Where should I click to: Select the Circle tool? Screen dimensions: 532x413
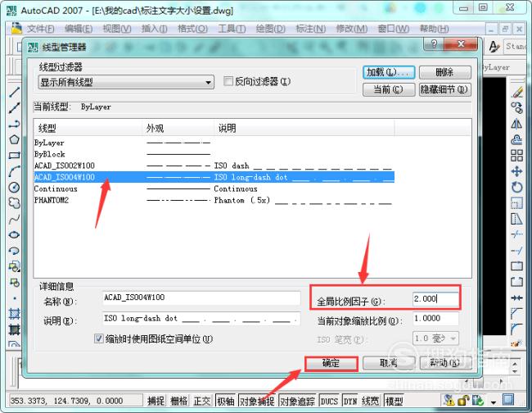tap(14, 187)
